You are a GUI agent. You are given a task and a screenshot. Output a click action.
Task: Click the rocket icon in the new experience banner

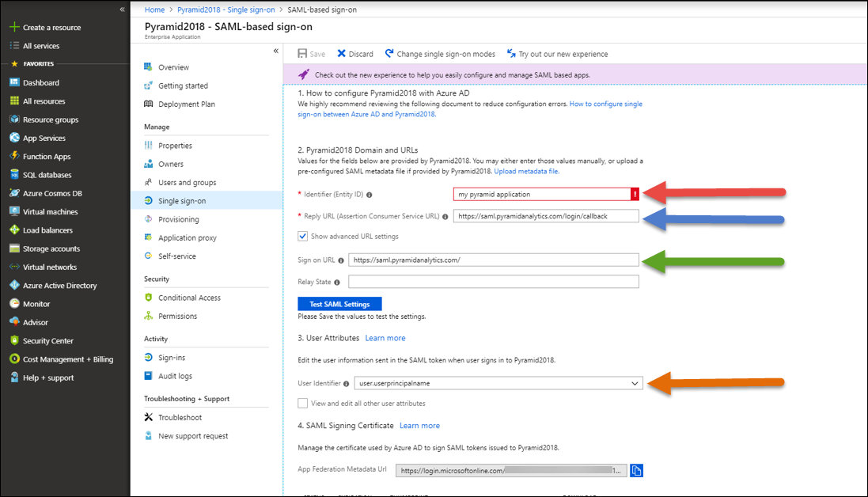[x=303, y=74]
